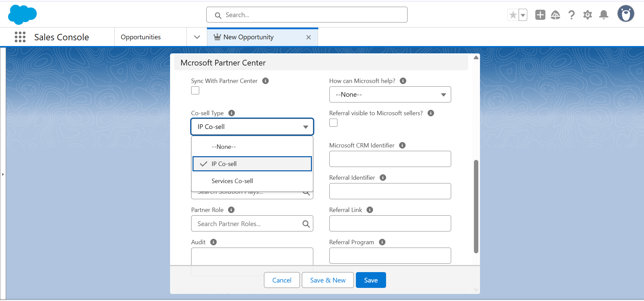Click the form's vertical scrollbar thumb
This screenshot has height=301, width=644.
click(x=476, y=207)
